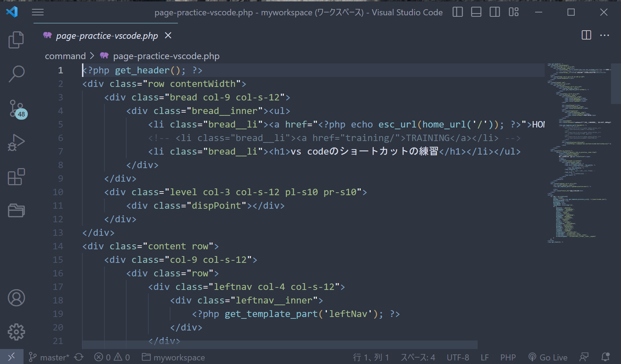Viewport: 621px width, 364px height.
Task: Click the Go Live server button
Action: pyautogui.click(x=548, y=357)
